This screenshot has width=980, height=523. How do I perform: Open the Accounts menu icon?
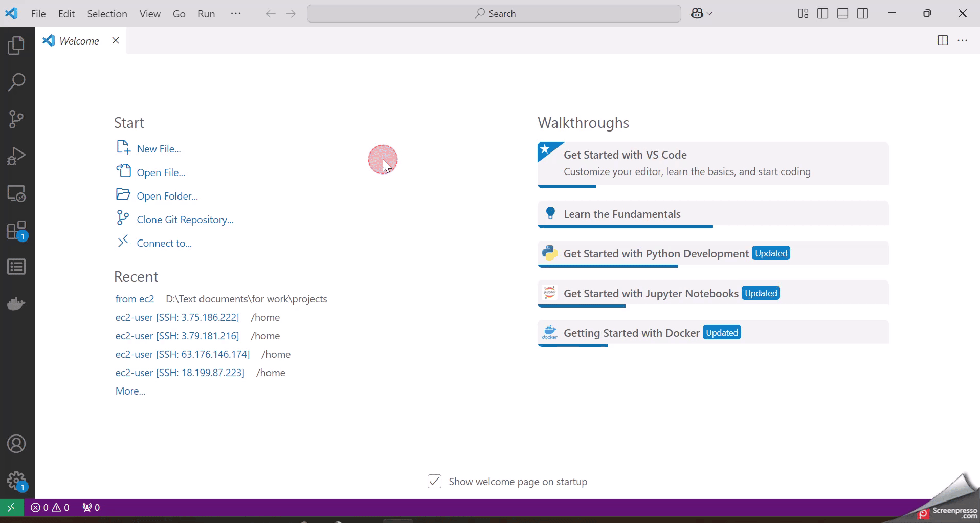point(16,444)
